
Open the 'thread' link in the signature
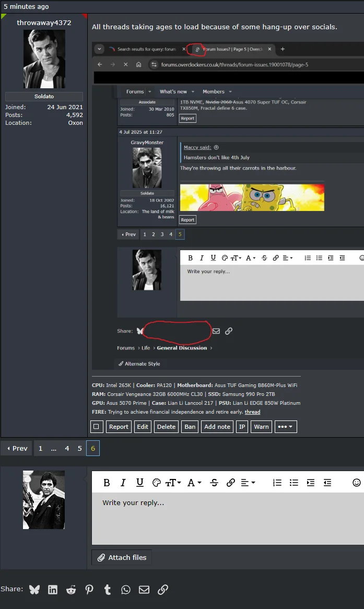click(x=253, y=412)
